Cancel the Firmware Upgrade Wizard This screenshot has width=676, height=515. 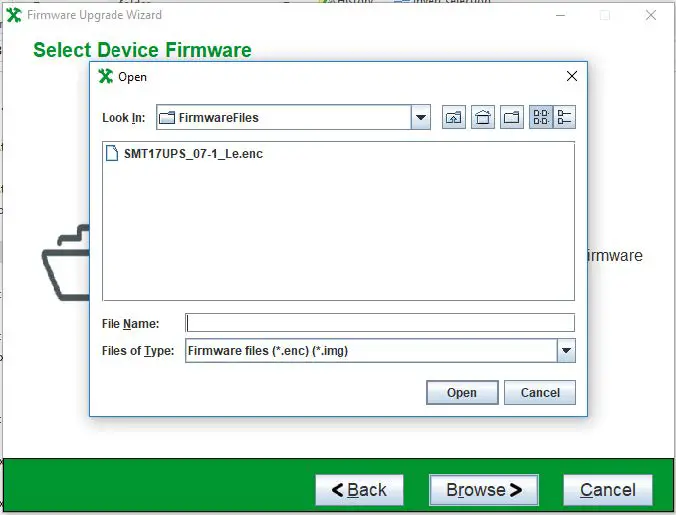(x=607, y=490)
